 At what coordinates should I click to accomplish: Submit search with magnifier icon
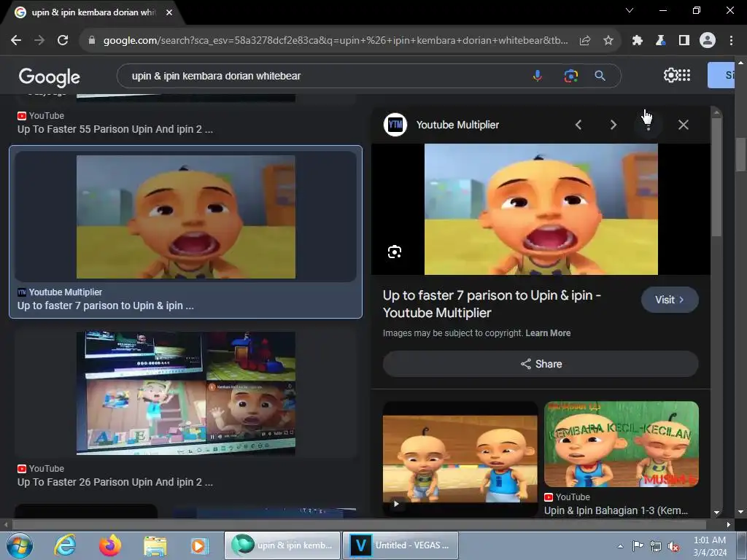600,76
